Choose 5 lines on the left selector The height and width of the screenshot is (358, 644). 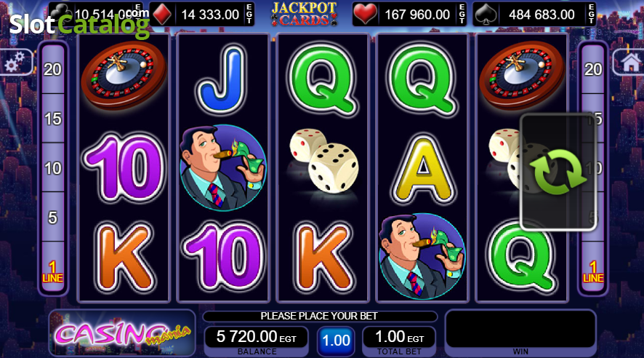[x=53, y=218]
